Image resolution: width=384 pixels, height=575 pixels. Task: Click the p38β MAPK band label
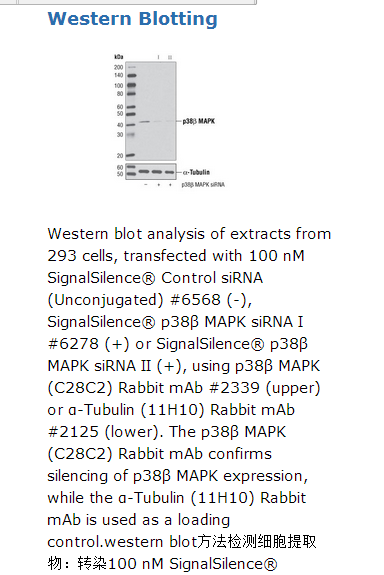click(x=199, y=121)
